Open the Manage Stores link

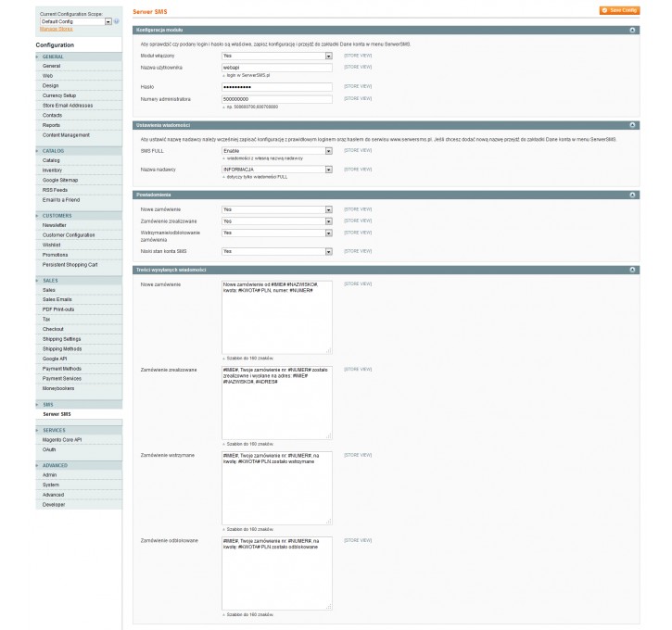[57, 29]
